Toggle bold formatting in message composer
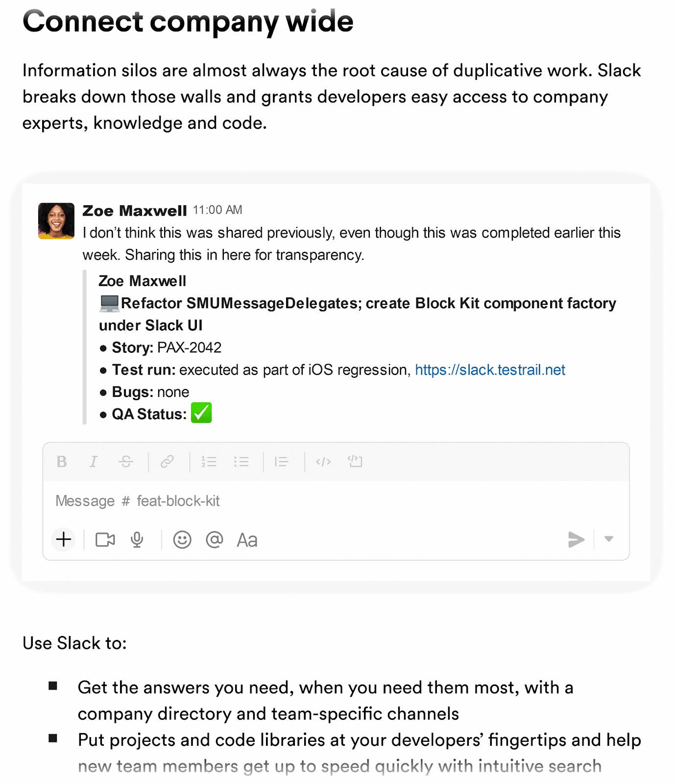The height and width of the screenshot is (784, 674). pos(62,462)
